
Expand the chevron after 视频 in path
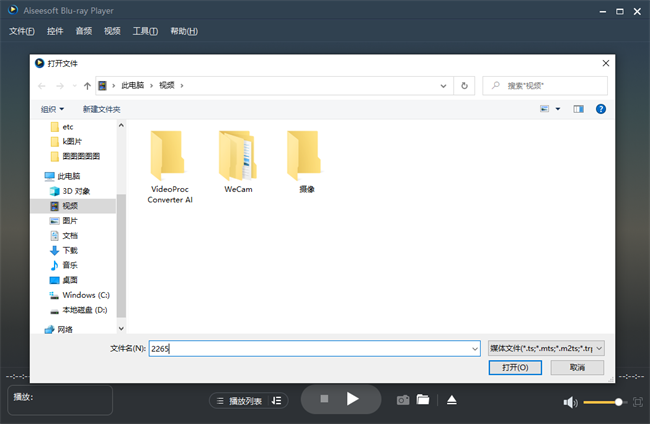[182, 85]
